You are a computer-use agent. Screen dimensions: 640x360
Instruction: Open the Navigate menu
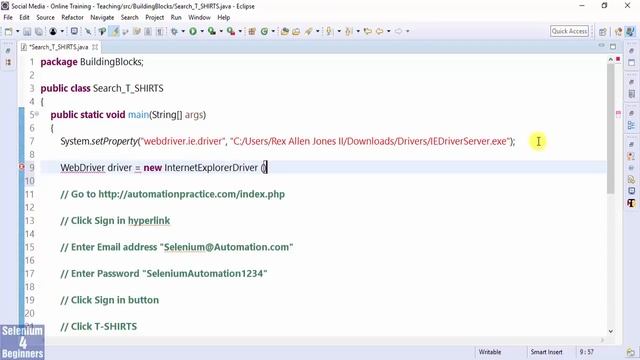tap(102, 18)
